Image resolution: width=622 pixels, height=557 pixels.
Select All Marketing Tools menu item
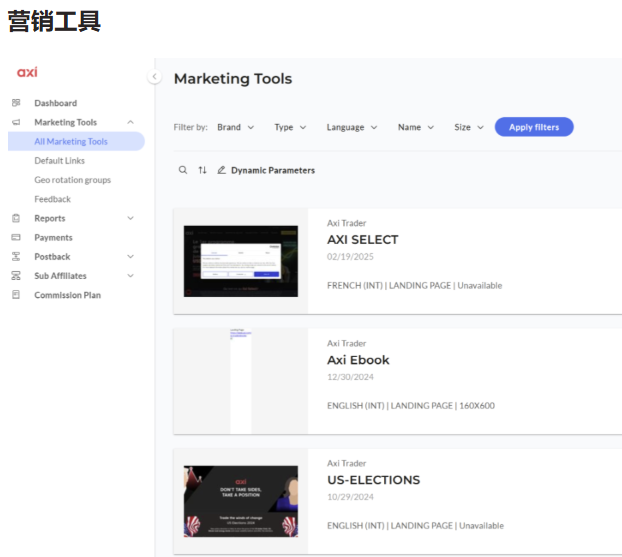[71, 142]
